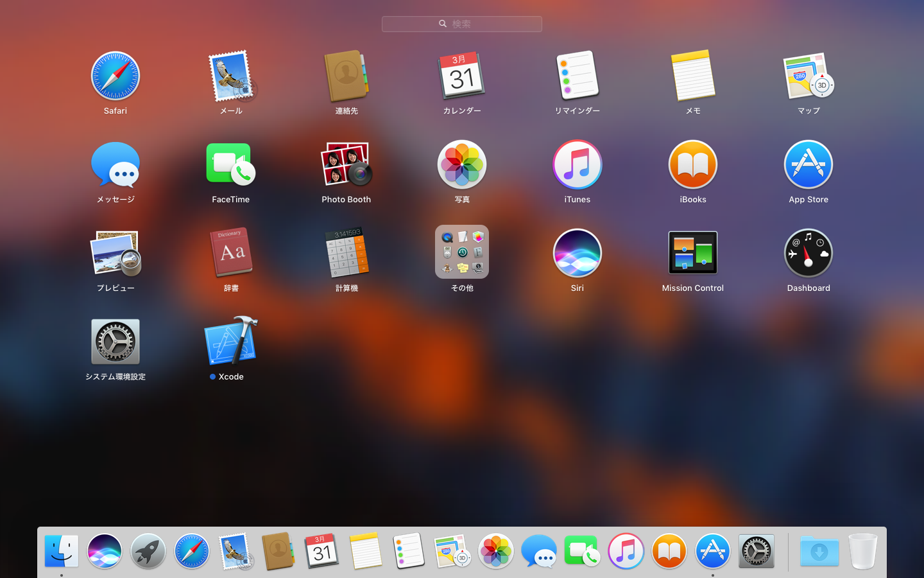Launch Siri from Launchpad grid
The image size is (924, 578).
click(577, 254)
